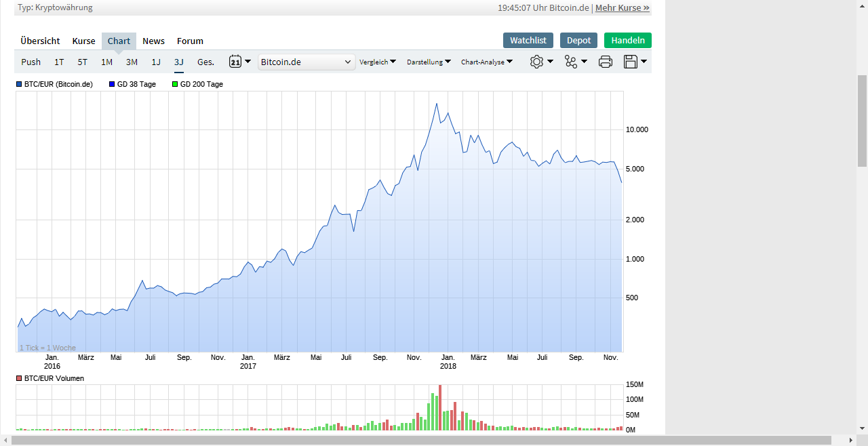Click the horizontal scrollbar right arrow

tap(852, 441)
